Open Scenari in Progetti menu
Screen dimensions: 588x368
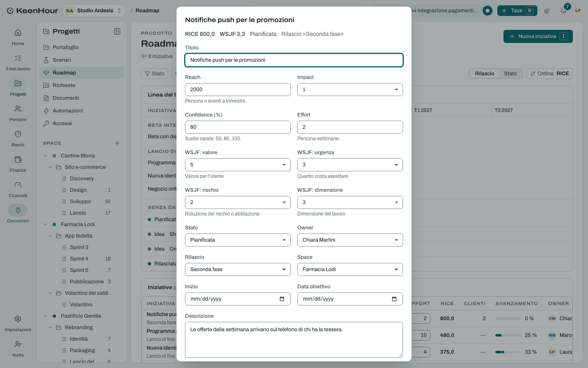[x=82, y=60]
